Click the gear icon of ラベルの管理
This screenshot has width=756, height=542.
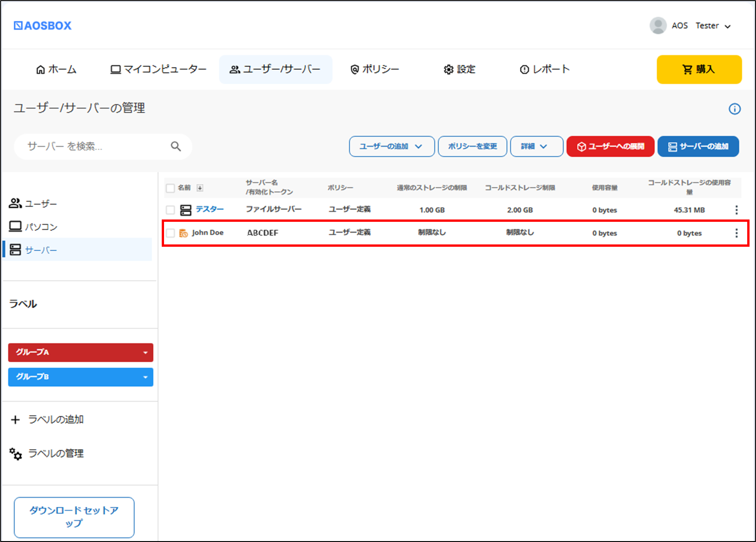(16, 454)
